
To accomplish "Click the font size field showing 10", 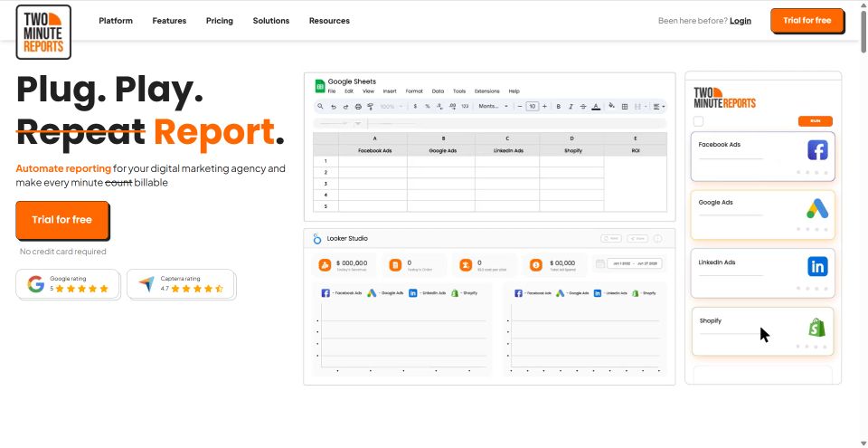I will [x=532, y=107].
